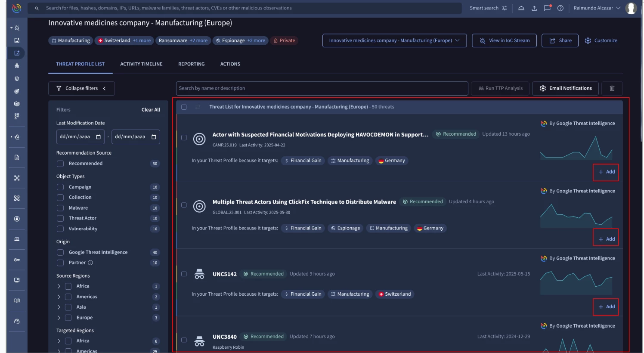This screenshot has width=644, height=353.
Task: Click the Run TTP Analysis button
Action: 501,88
